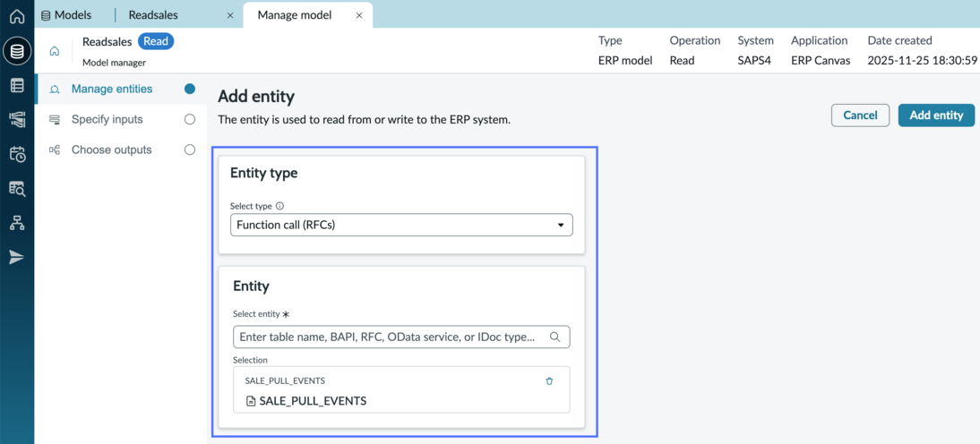Click the Read badge next to Readsales
Viewport: 980px width, 444px height.
(156, 41)
